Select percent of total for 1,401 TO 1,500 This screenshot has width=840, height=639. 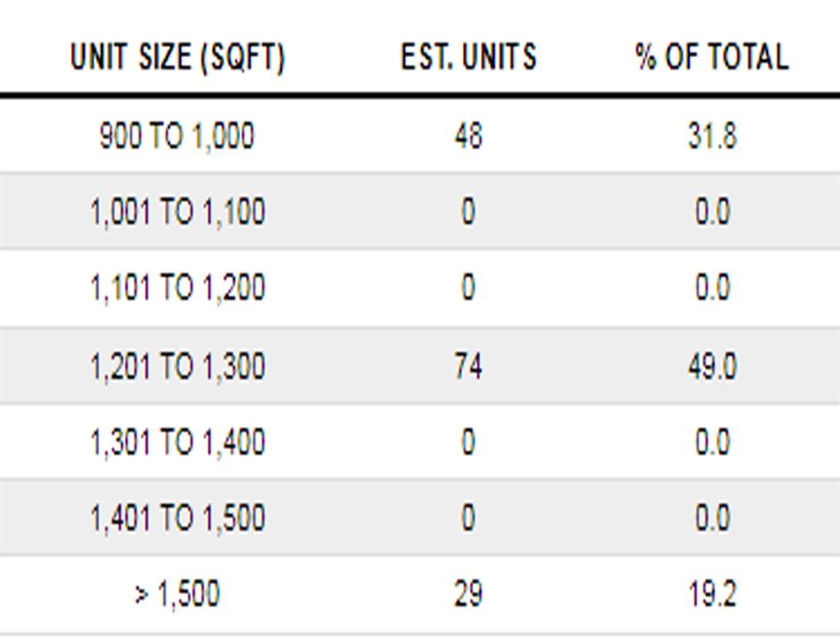712,518
